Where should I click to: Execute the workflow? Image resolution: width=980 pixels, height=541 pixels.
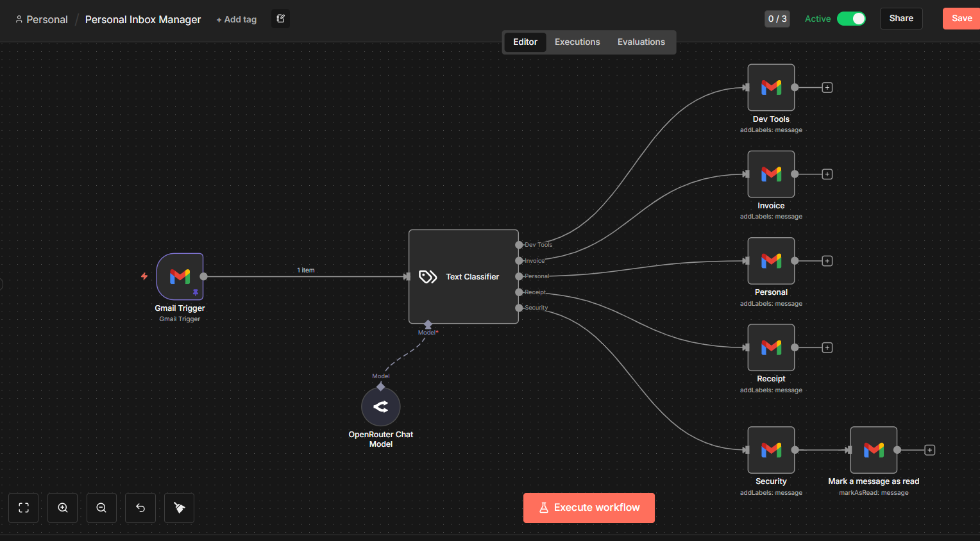[x=588, y=507]
